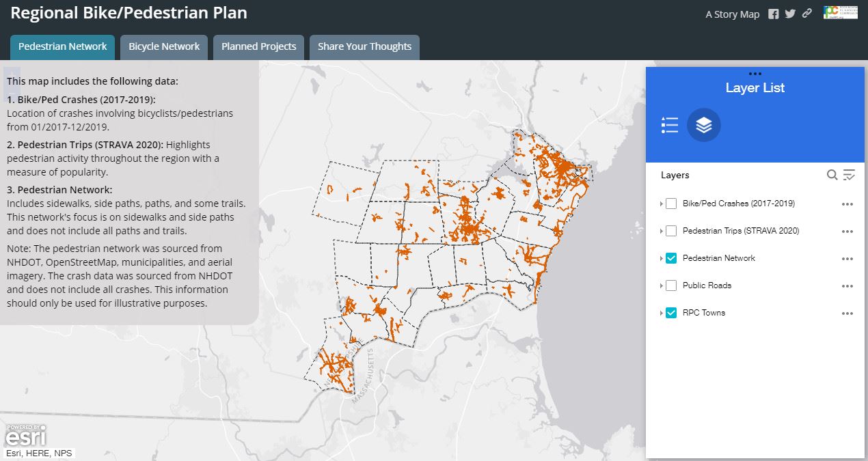Open more options for Pedestrian Network layer
This screenshot has width=868, height=461.
(x=847, y=259)
